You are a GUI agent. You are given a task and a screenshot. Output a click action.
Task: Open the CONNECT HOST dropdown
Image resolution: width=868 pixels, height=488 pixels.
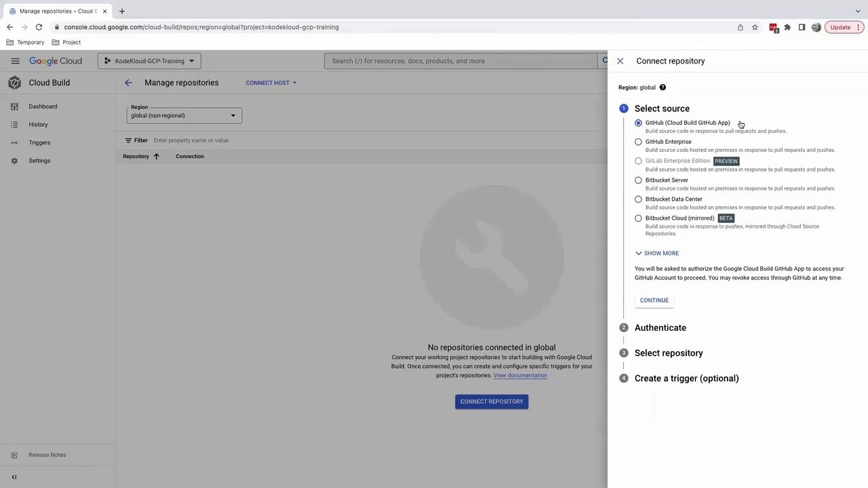point(271,83)
